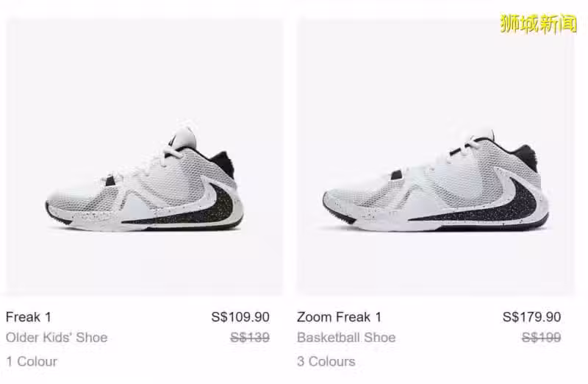
Task: Click the 1 Colour label
Action: click(x=32, y=361)
